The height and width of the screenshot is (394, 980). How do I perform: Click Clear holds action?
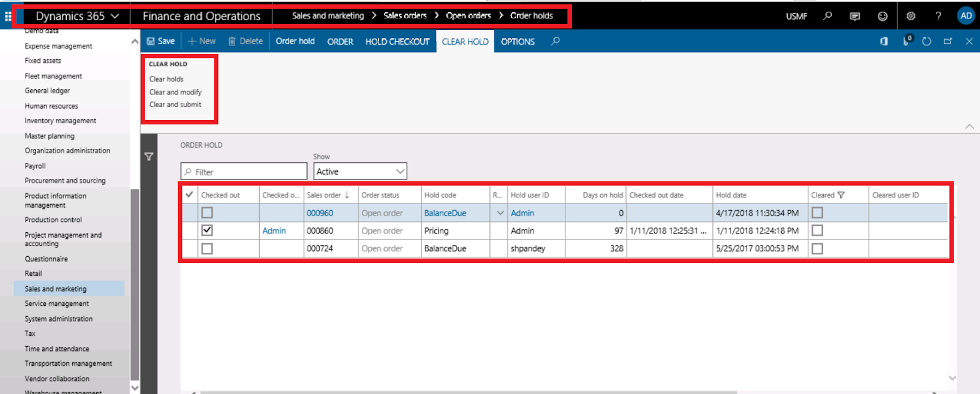[167, 79]
